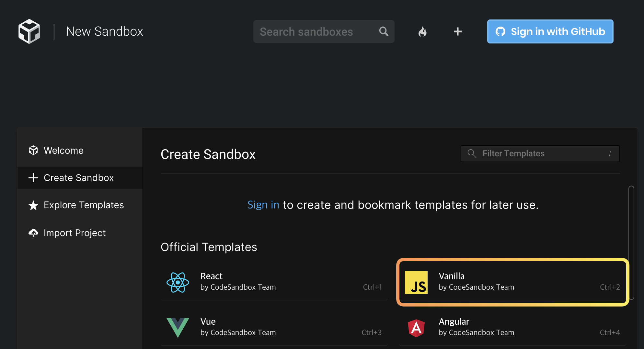Click the Filter Templates magnifier icon
The height and width of the screenshot is (349, 644).
tap(472, 153)
